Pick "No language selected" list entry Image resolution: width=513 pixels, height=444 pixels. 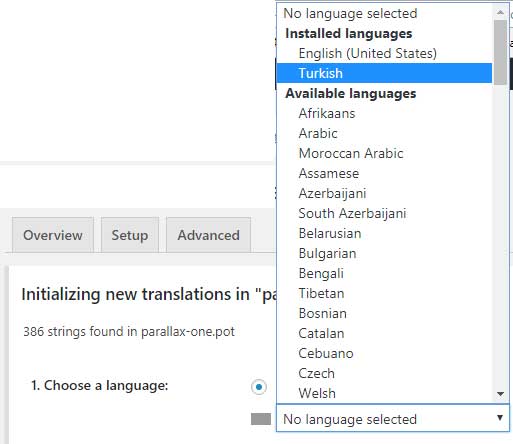(384, 13)
